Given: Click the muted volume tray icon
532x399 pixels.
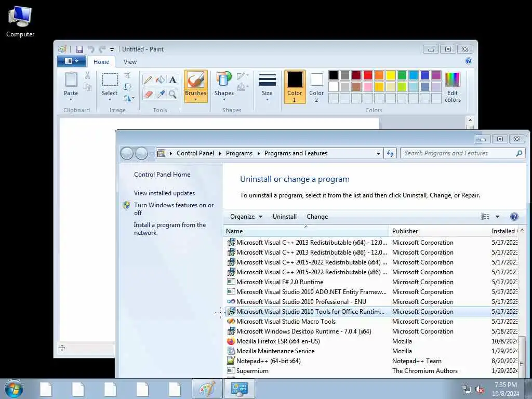Looking at the screenshot, I should pyautogui.click(x=480, y=390).
